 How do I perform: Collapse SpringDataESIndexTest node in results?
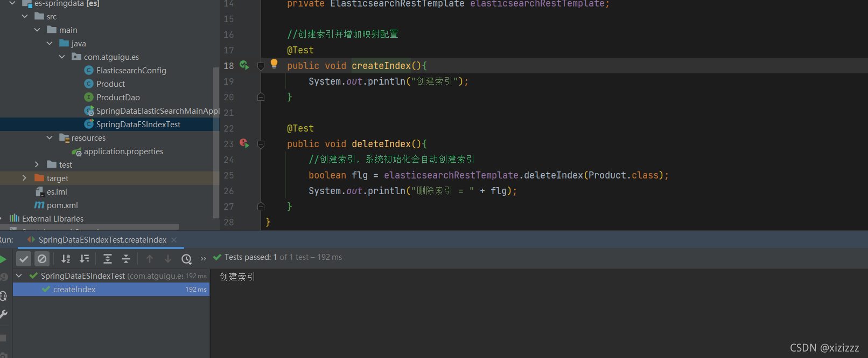[19, 276]
